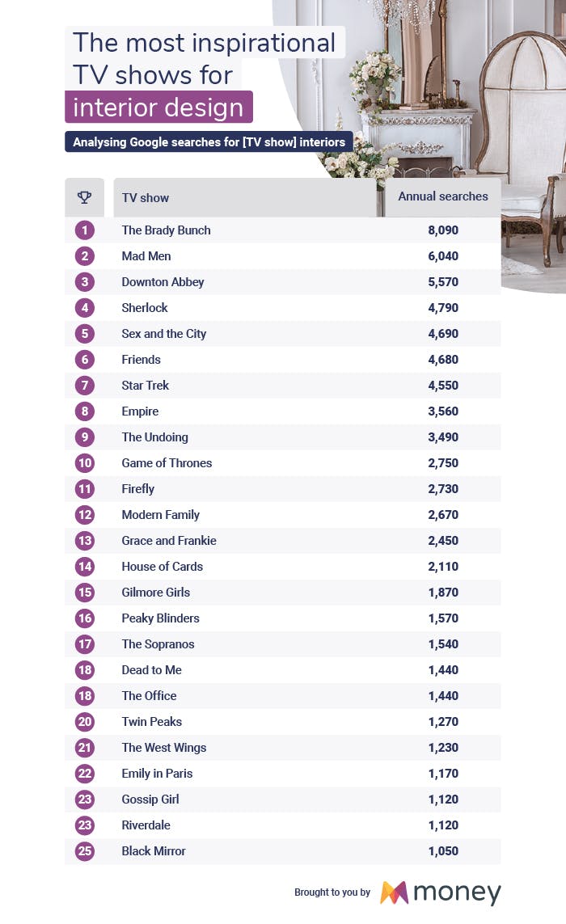
Task: Click the "Analysing Google searches" subtitle banner
Action: [209, 142]
